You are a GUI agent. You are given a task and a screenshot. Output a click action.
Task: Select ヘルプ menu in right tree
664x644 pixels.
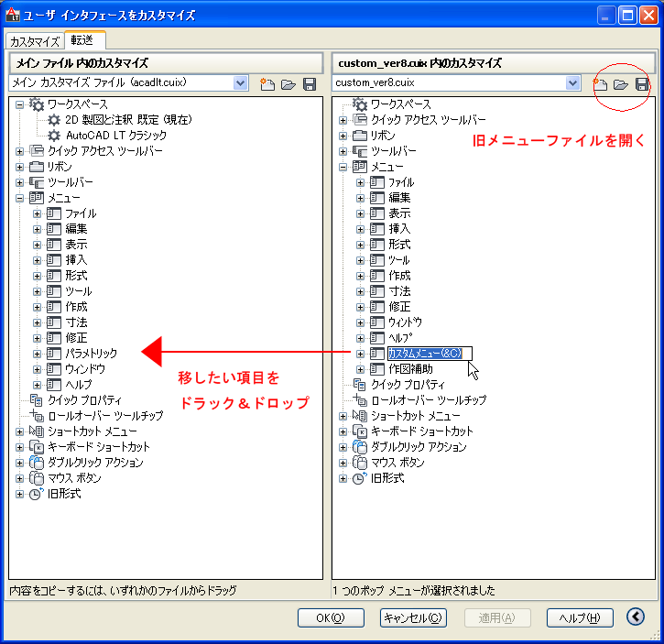[400, 338]
